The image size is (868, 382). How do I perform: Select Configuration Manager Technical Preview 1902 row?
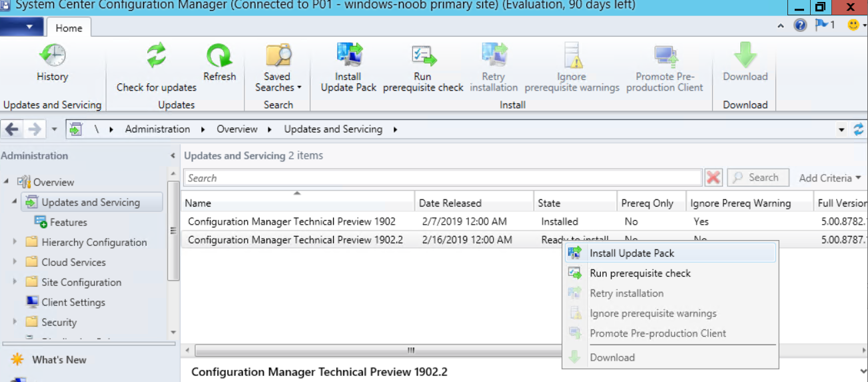tap(524, 221)
